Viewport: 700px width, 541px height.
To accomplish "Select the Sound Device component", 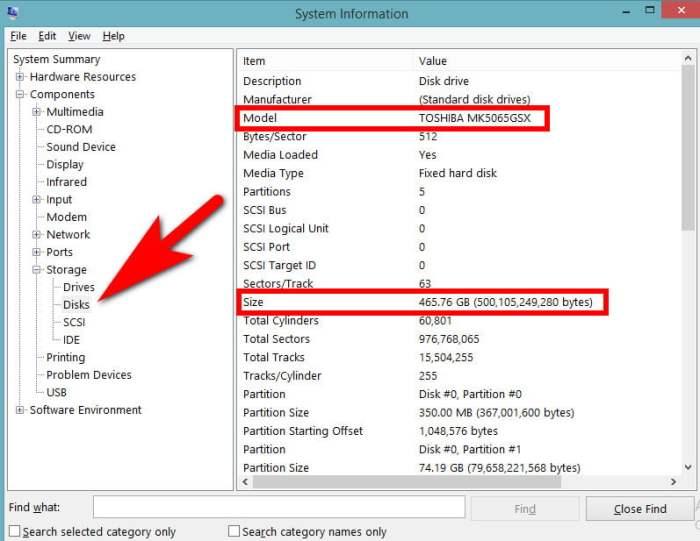I will (x=81, y=147).
